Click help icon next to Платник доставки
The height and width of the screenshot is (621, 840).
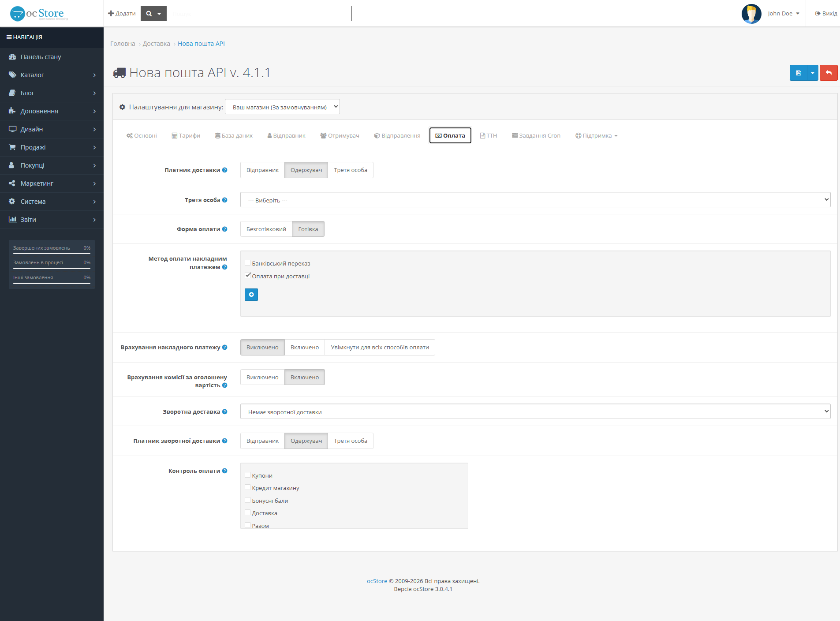[225, 170]
